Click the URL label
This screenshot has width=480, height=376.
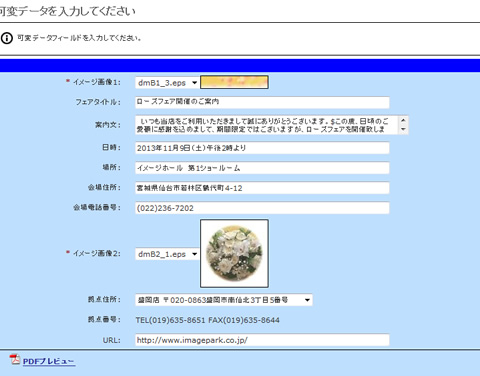(112, 340)
